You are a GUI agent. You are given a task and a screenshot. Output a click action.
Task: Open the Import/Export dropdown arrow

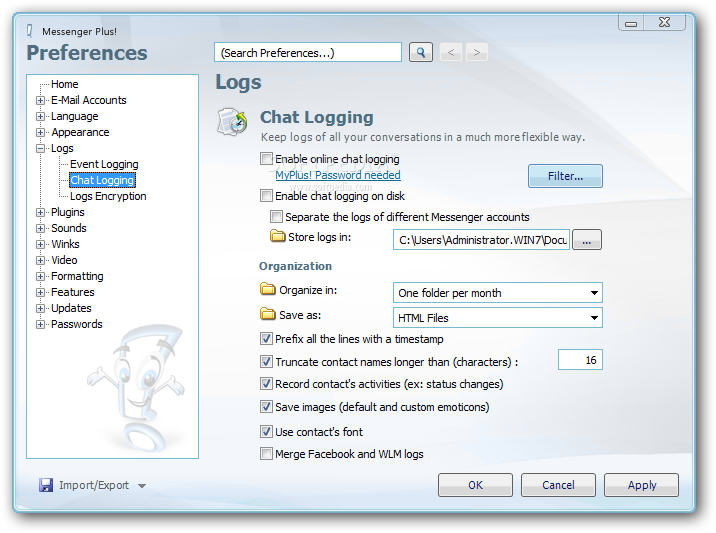coord(142,486)
